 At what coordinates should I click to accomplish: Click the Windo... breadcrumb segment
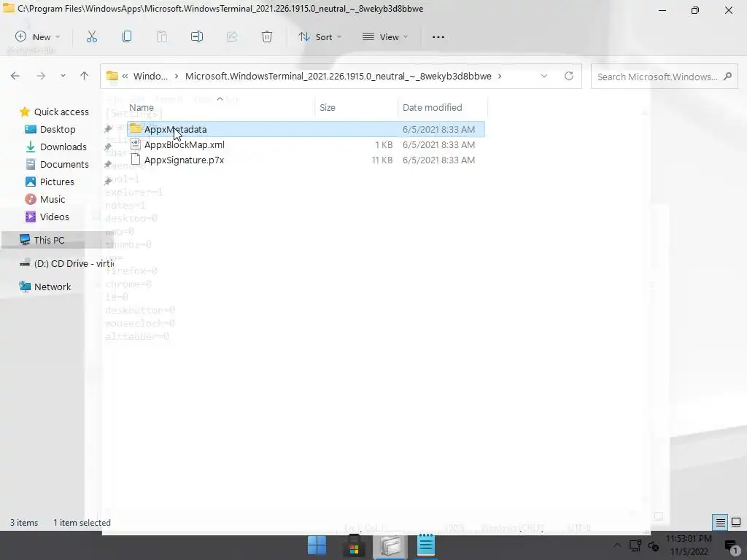[150, 76]
